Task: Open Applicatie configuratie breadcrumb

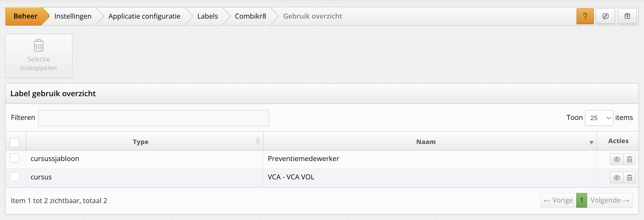Action: click(x=144, y=16)
